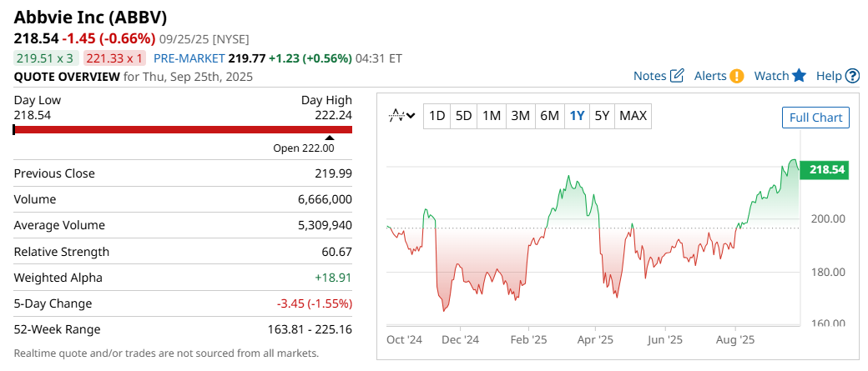Open the chart type dropdown
The image size is (868, 371).
[402, 116]
